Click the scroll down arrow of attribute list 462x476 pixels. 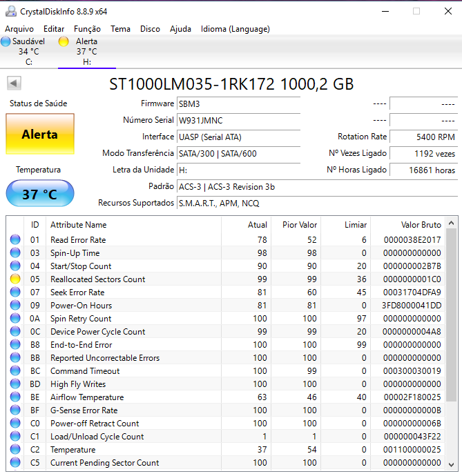click(451, 464)
